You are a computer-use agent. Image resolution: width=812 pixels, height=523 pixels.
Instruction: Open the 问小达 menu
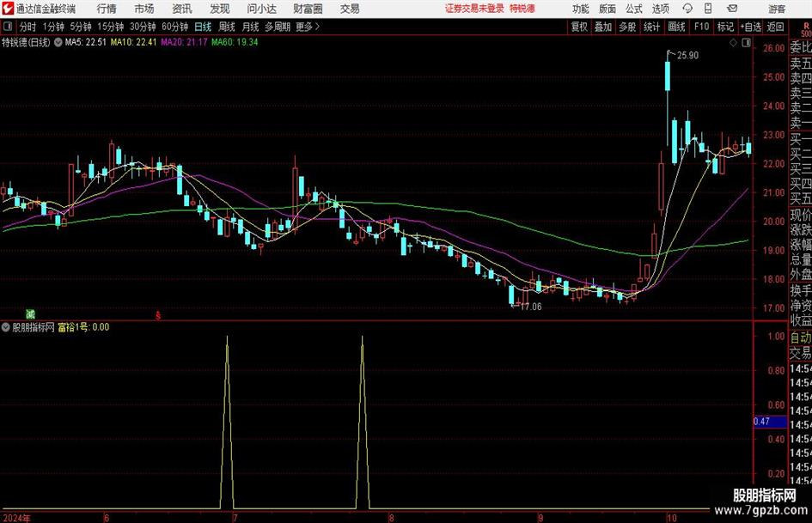261,9
